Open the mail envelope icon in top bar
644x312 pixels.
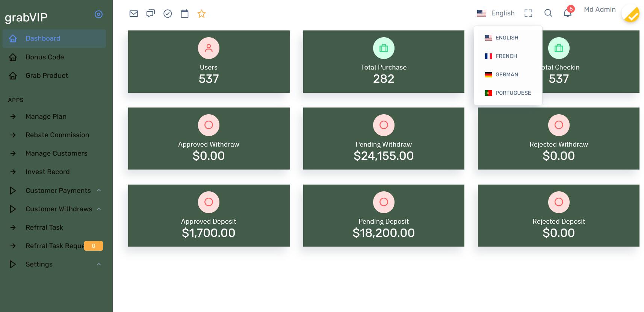pos(134,14)
